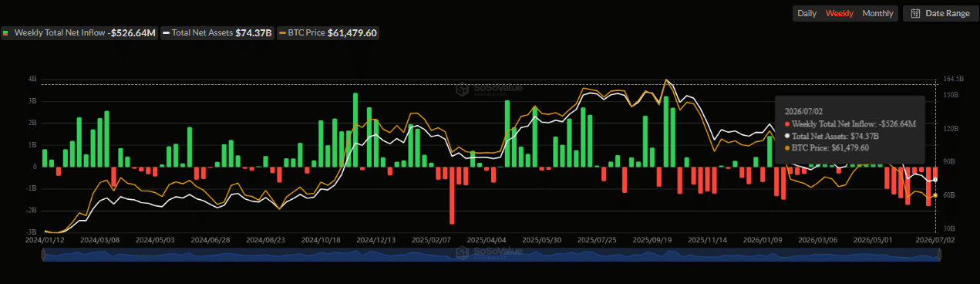
Task: Click the 2025/02/07 x-axis date label
Action: pos(431,240)
